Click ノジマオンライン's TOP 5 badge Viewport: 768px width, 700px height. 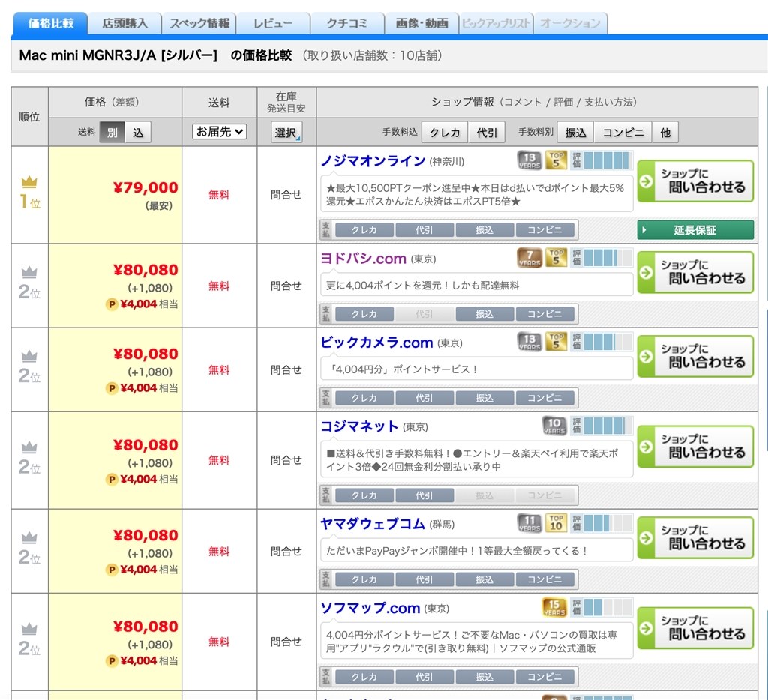(556, 160)
